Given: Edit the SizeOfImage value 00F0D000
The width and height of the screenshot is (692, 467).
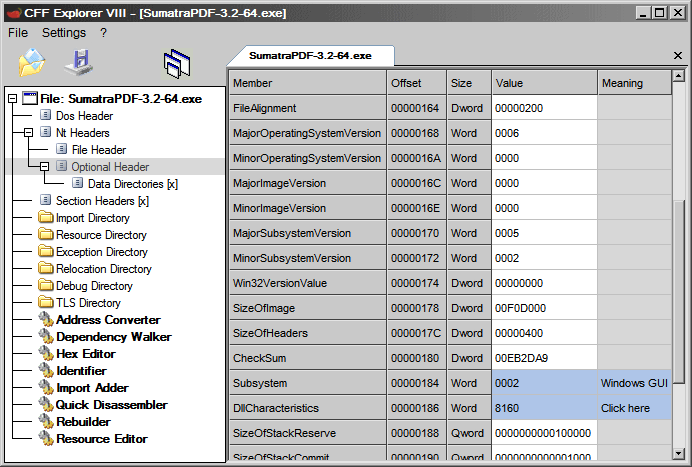Looking at the screenshot, I should (545, 308).
